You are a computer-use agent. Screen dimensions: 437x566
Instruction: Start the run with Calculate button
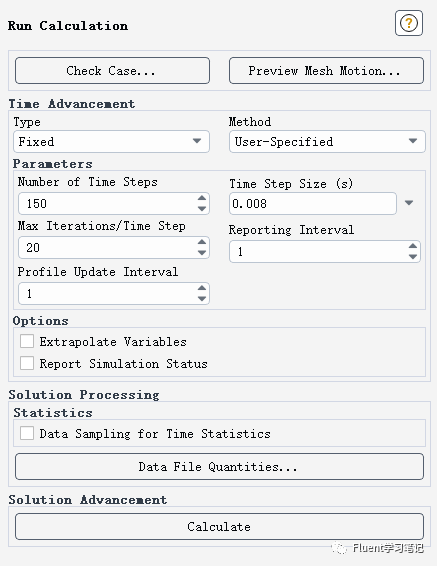pyautogui.click(x=219, y=527)
